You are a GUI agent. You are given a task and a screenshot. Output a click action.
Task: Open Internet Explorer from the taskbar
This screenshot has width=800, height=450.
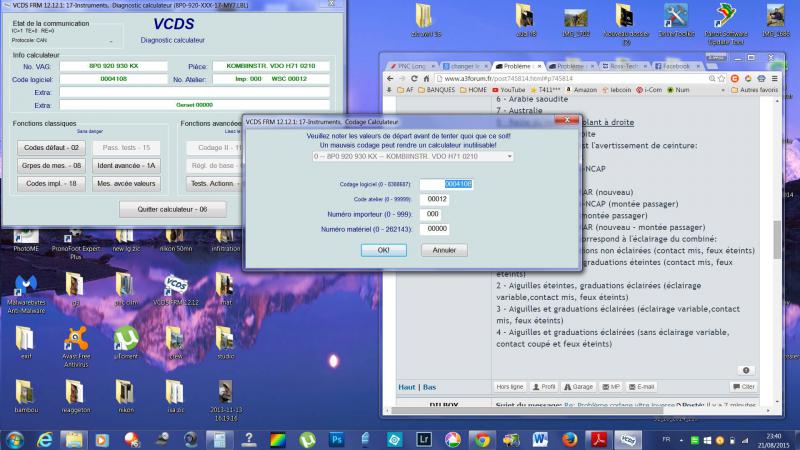pyautogui.click(x=44, y=439)
